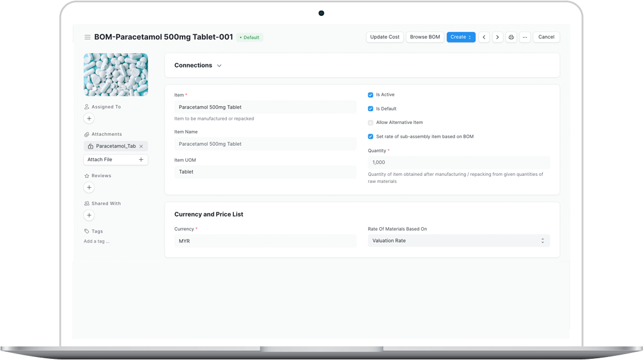Click the Update Cost button
Image resolution: width=644 pixels, height=360 pixels.
point(385,37)
